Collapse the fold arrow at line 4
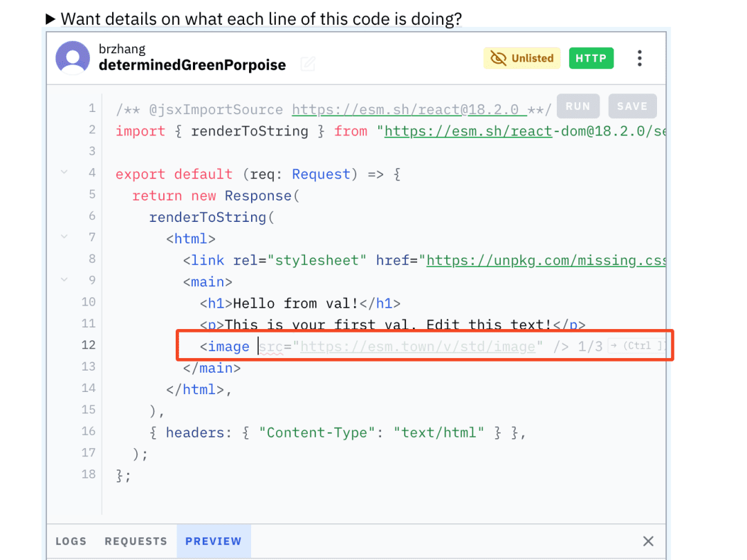 pyautogui.click(x=64, y=172)
